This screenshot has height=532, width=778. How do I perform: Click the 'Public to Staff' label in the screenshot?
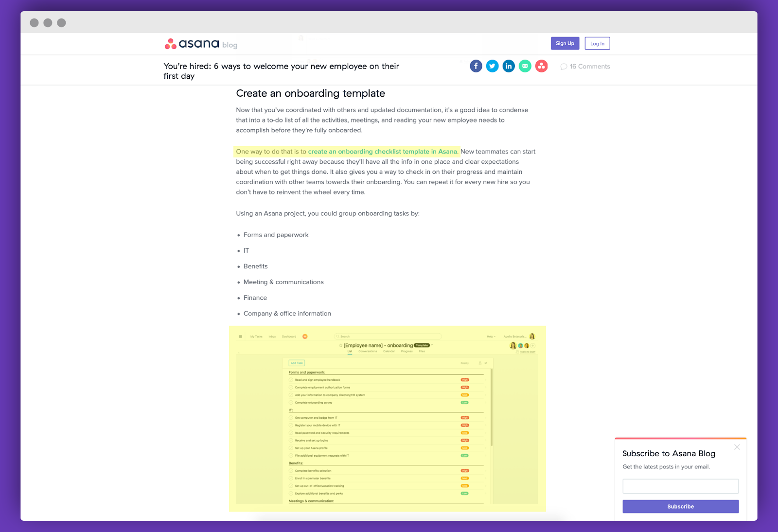click(x=527, y=352)
